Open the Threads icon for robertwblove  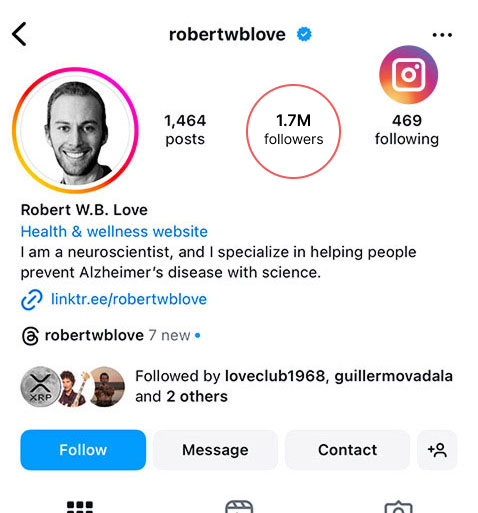[30, 336]
